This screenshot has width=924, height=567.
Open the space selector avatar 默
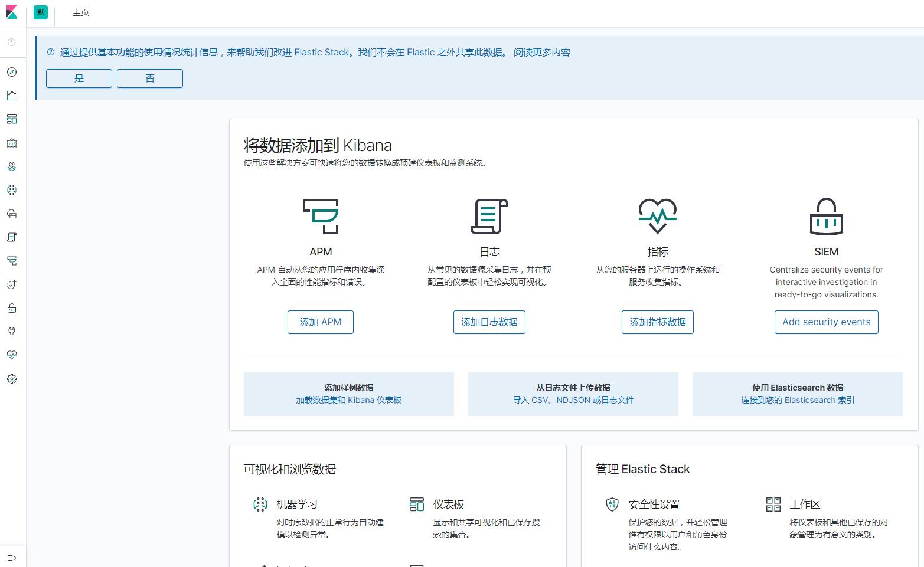click(x=41, y=12)
